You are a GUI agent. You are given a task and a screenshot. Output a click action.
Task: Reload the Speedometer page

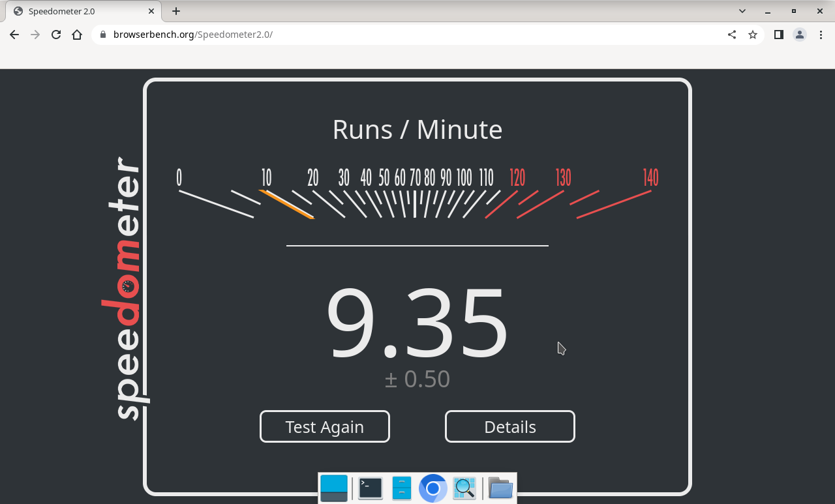56,35
